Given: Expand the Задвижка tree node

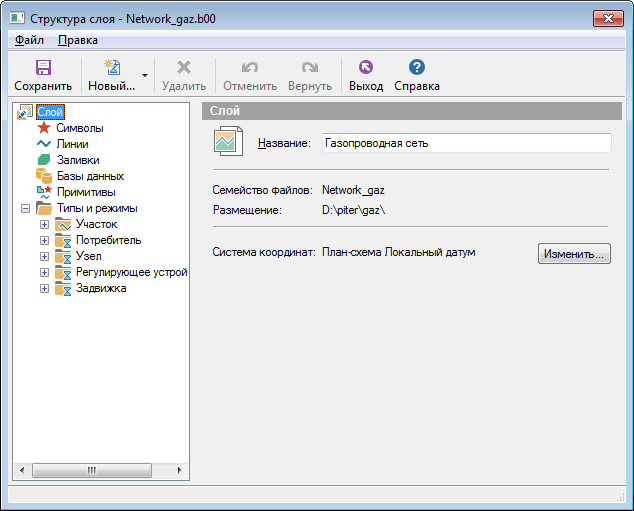Looking at the screenshot, I should click(x=44, y=288).
